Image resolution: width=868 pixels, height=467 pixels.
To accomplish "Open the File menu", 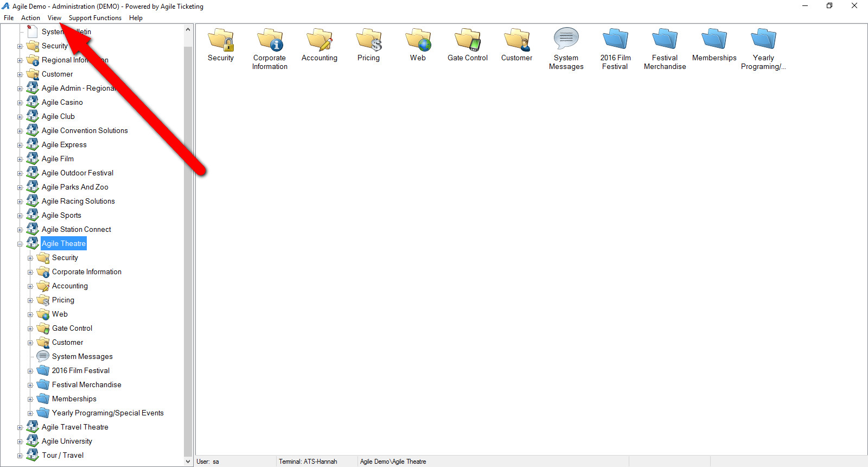I will point(9,18).
